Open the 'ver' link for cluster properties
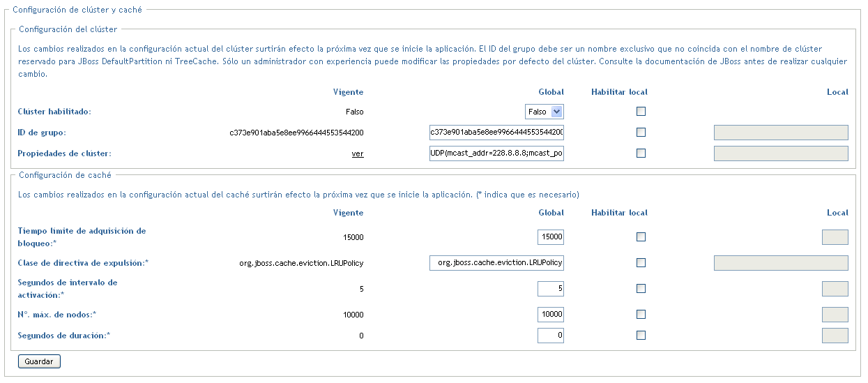868x383 pixels. coord(358,153)
